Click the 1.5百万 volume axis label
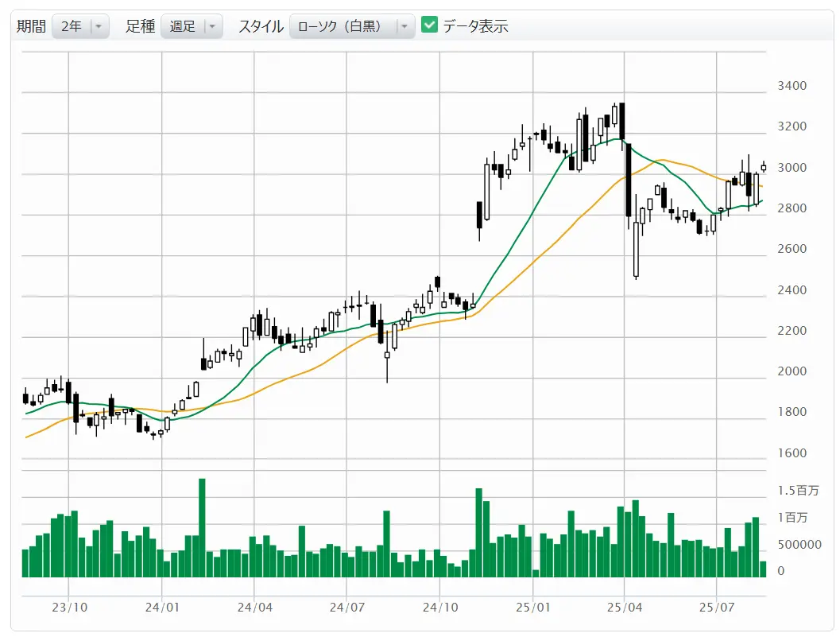The height and width of the screenshot is (637, 840). click(x=798, y=491)
